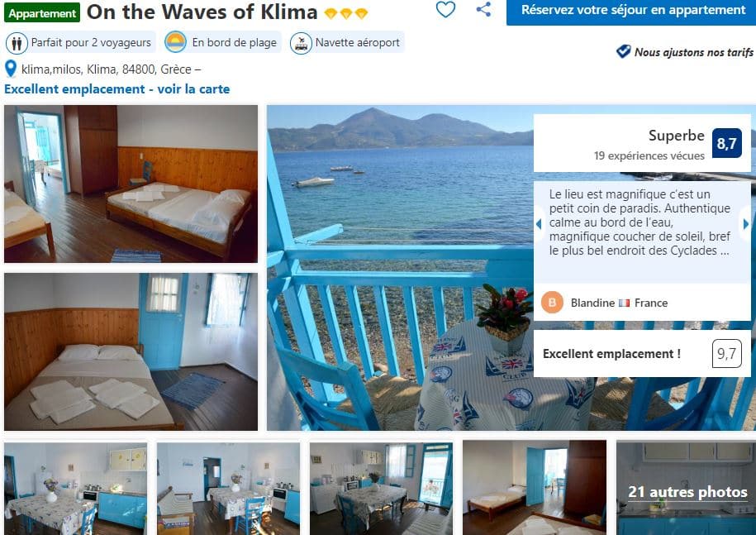Click the price match checkmark badge
Image resolution: width=756 pixels, height=535 pixels.
coord(624,51)
